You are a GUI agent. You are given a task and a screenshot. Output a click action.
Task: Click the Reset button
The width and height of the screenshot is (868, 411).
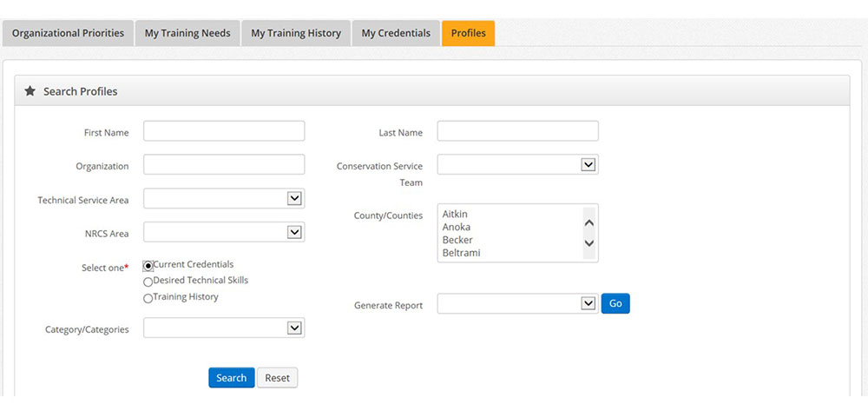tap(277, 378)
